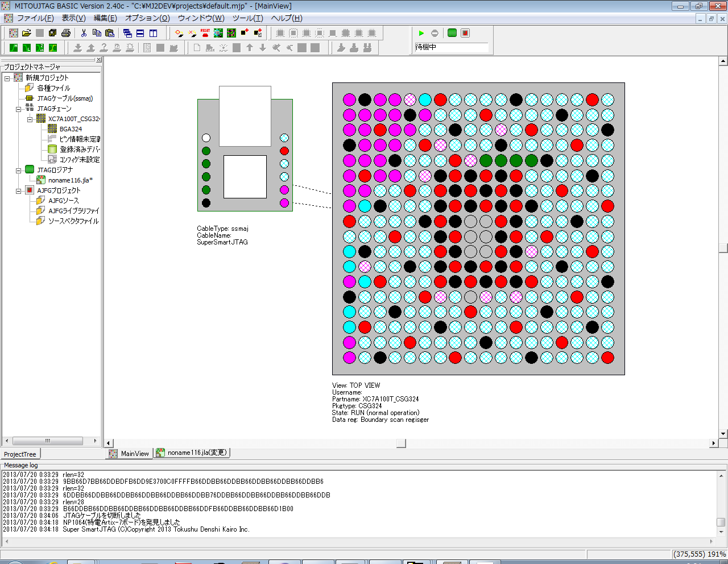Viewport: 728px width, 564px height.
Task: Click the paste clipboard icon
Action: pos(110,33)
